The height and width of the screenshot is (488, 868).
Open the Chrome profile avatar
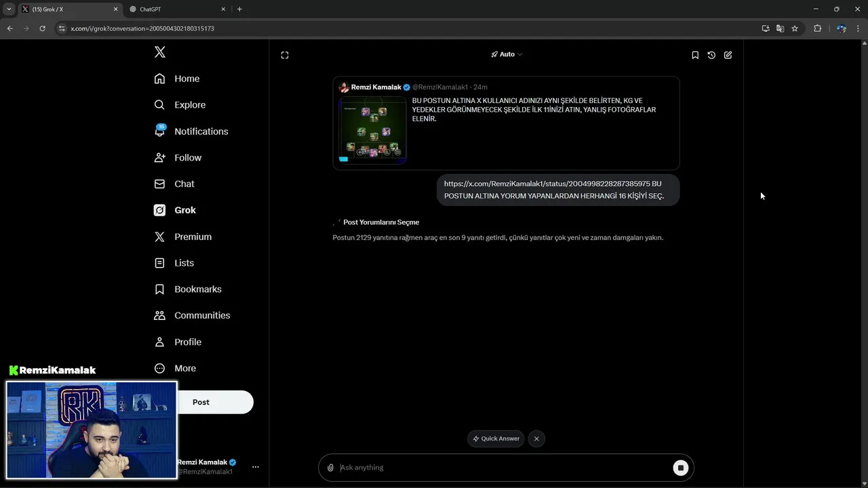click(842, 28)
